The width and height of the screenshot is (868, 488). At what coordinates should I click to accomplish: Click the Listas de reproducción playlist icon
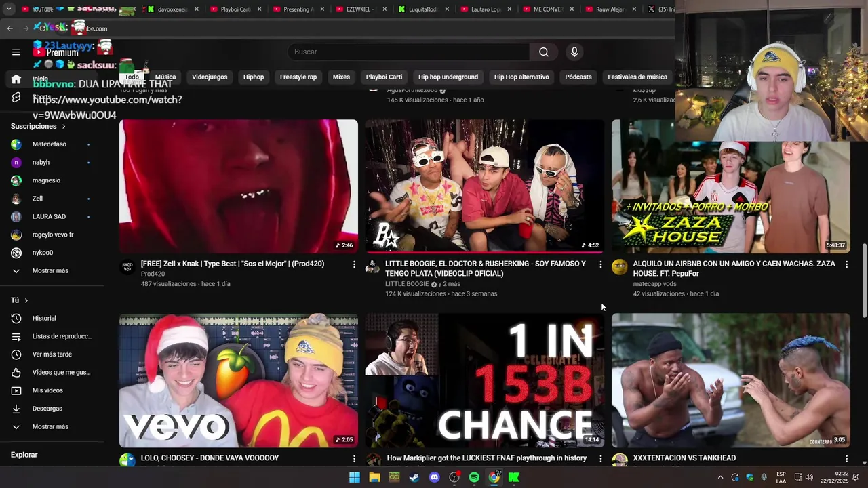point(16,336)
